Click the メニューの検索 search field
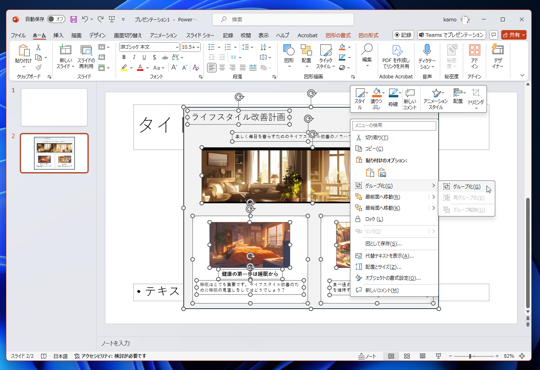This screenshot has width=540, height=370. pos(394,125)
